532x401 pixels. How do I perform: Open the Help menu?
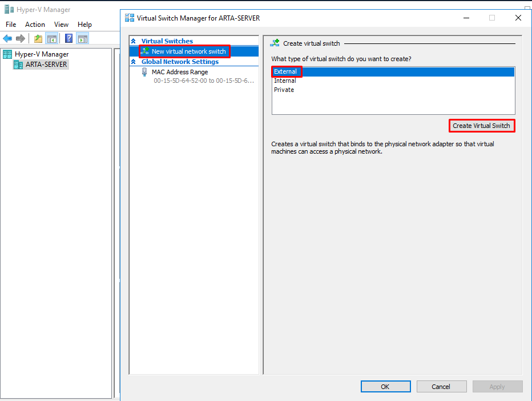85,25
